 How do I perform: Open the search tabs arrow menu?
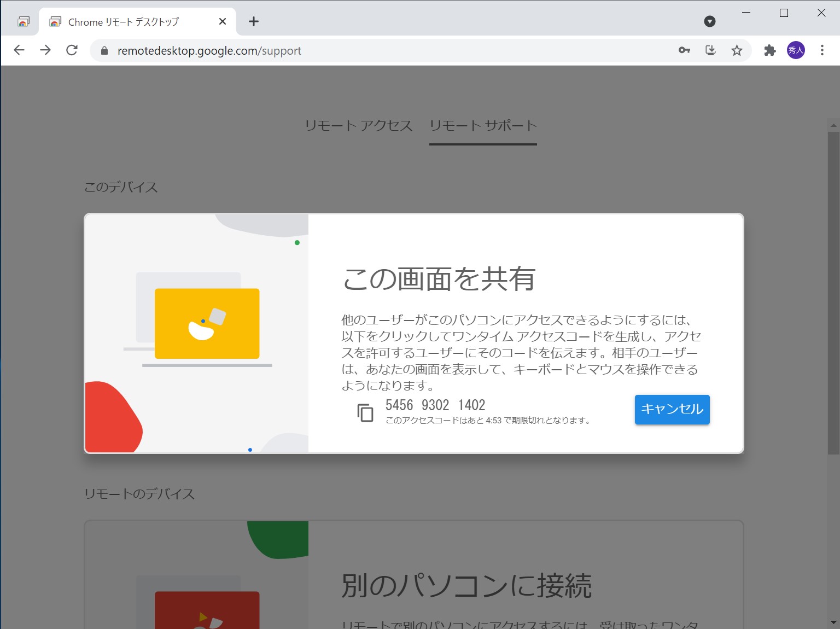[x=710, y=21]
